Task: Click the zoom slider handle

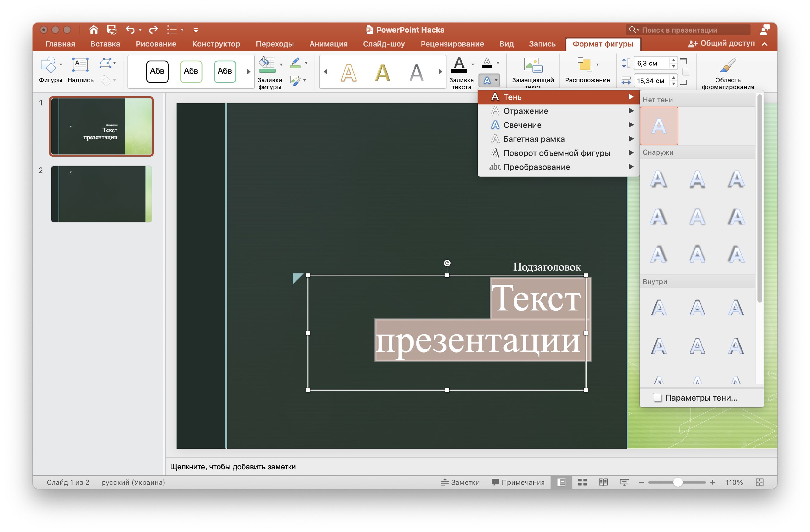Action: [x=678, y=482]
